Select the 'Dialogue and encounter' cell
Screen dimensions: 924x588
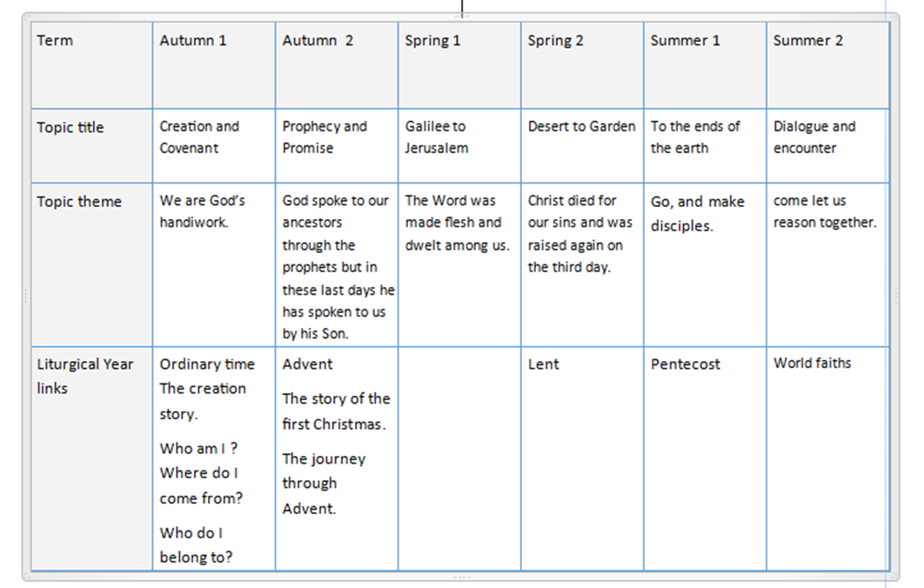tap(828, 145)
